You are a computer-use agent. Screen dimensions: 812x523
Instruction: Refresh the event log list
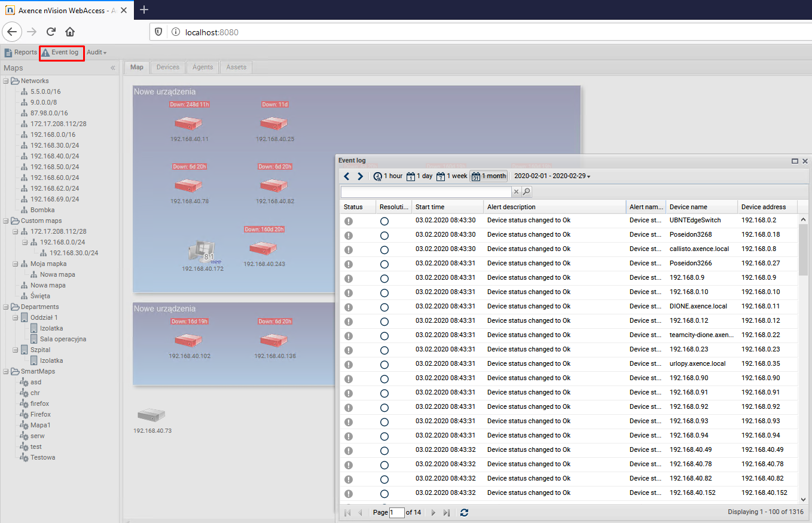(465, 513)
